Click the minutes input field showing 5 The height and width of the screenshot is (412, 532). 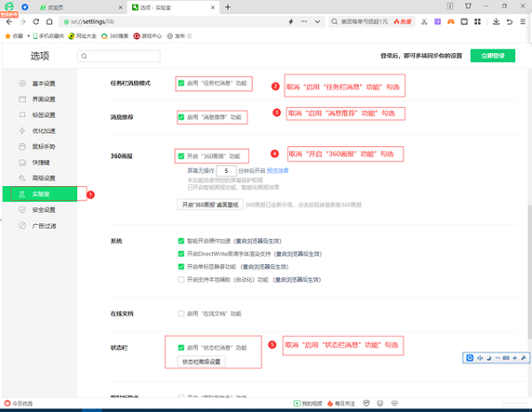(x=226, y=171)
